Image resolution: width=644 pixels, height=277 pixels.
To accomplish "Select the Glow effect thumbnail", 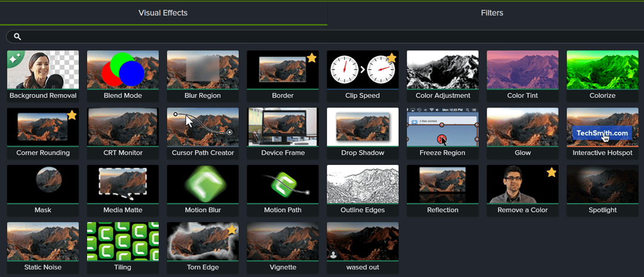I will click(x=522, y=127).
